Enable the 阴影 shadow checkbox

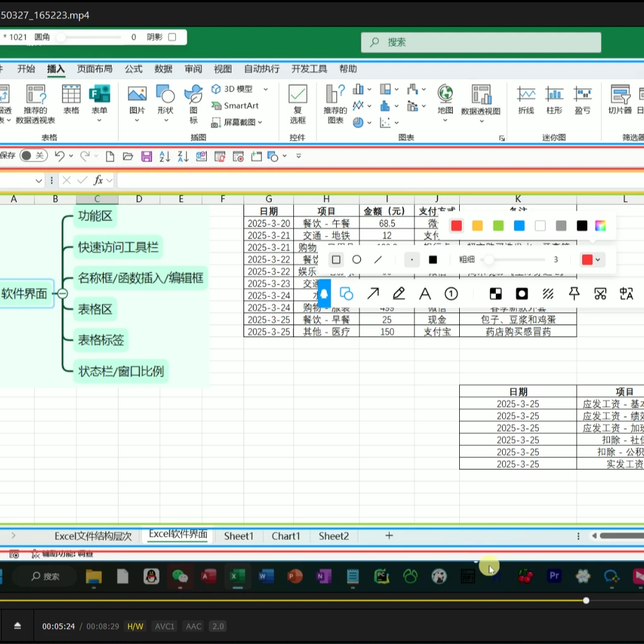pos(172,37)
